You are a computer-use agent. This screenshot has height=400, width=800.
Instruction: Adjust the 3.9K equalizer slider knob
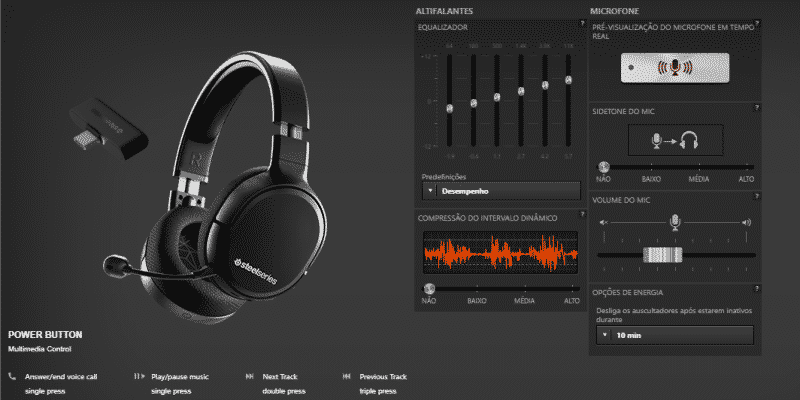click(545, 85)
